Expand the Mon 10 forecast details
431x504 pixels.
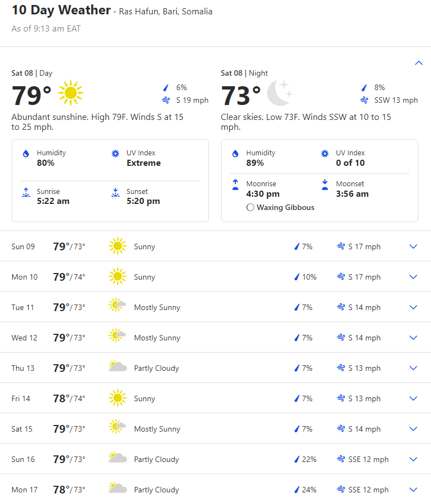(x=413, y=277)
